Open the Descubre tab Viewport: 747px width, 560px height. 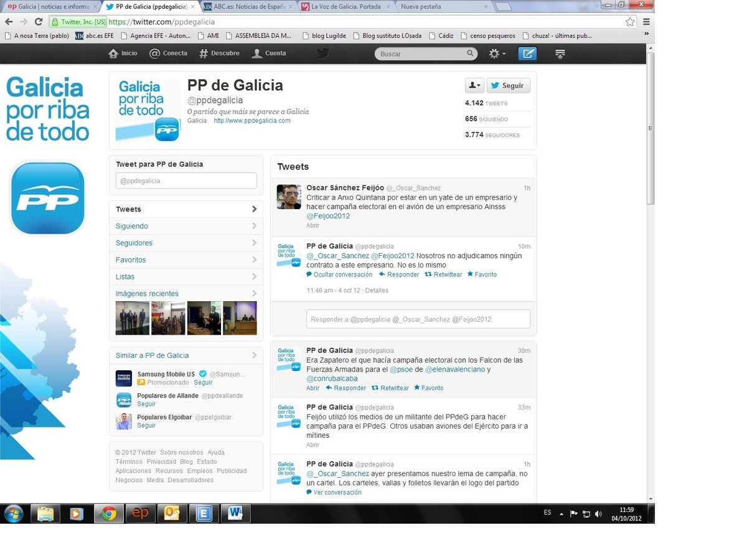click(219, 54)
